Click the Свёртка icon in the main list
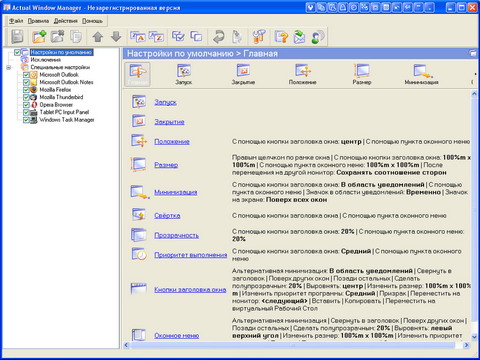This screenshot has width=480, height=360. coord(139,215)
